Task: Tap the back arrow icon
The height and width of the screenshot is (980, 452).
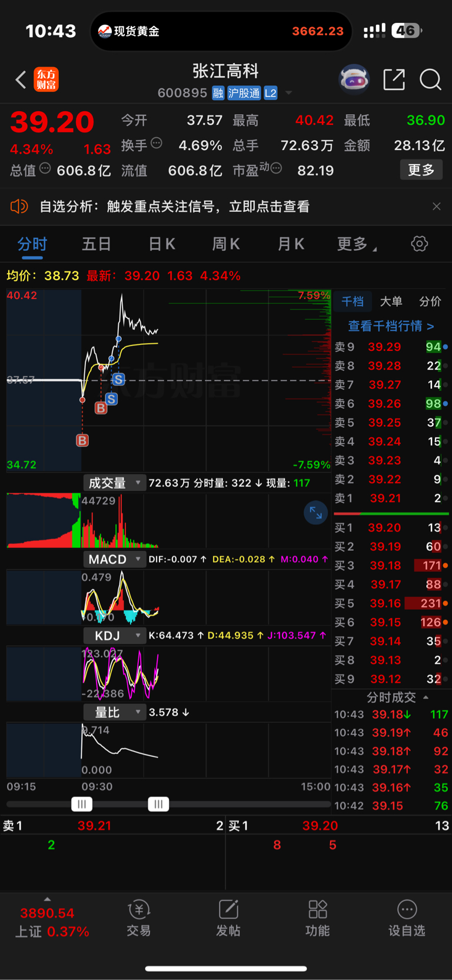Action: tap(21, 79)
